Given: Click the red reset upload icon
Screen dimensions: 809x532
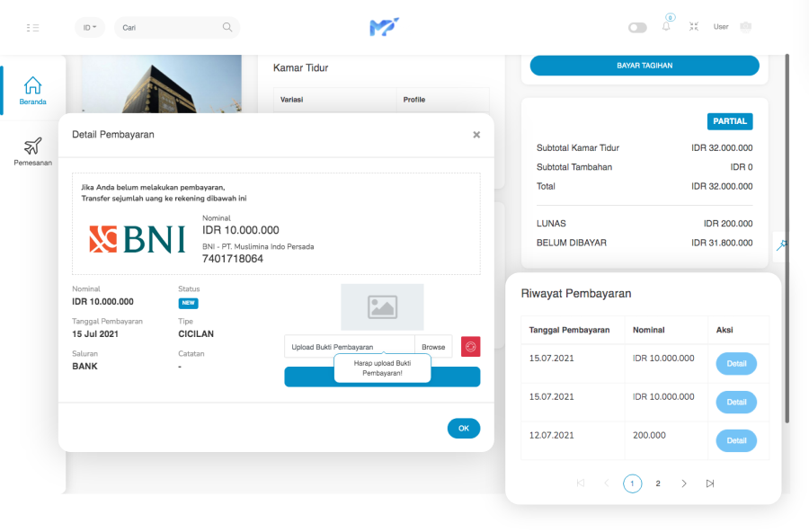Looking at the screenshot, I should point(470,347).
